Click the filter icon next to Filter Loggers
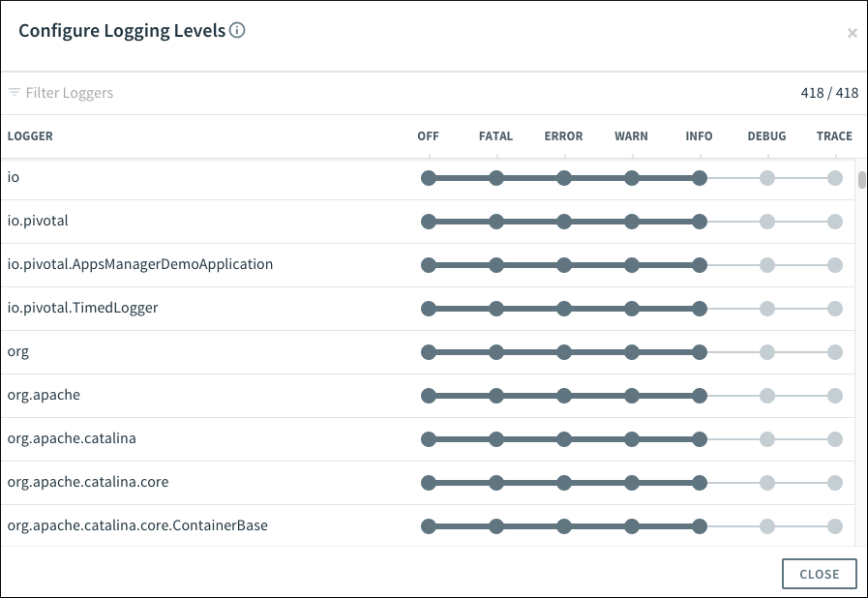Viewport: 868px width, 598px height. coord(15,93)
